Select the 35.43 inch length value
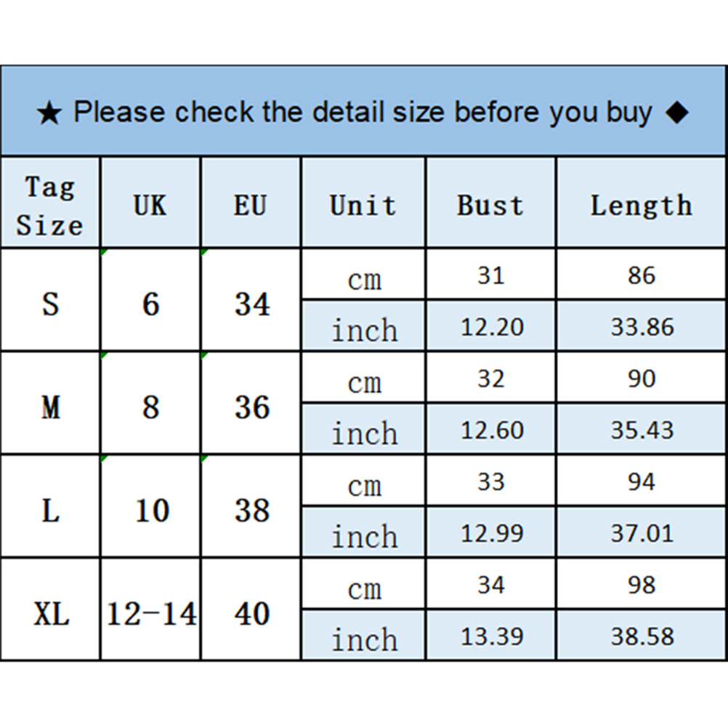The image size is (728, 728). [642, 430]
